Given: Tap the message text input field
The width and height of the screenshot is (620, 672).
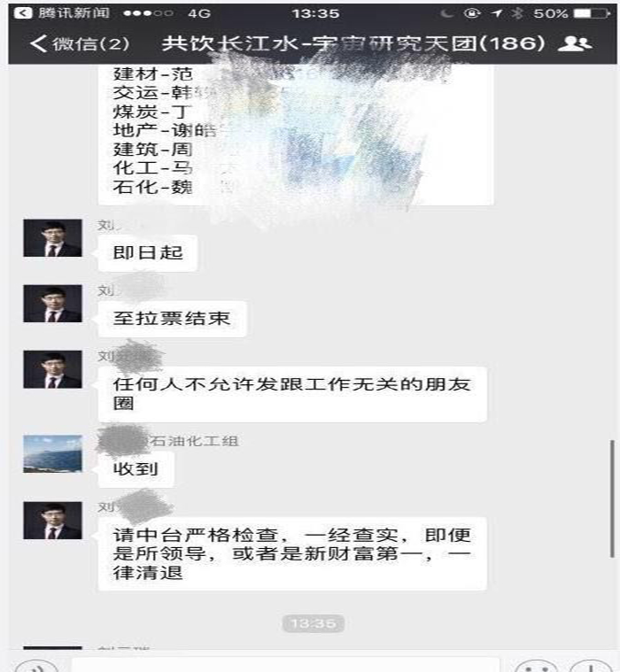Looking at the screenshot, I should coord(285,666).
